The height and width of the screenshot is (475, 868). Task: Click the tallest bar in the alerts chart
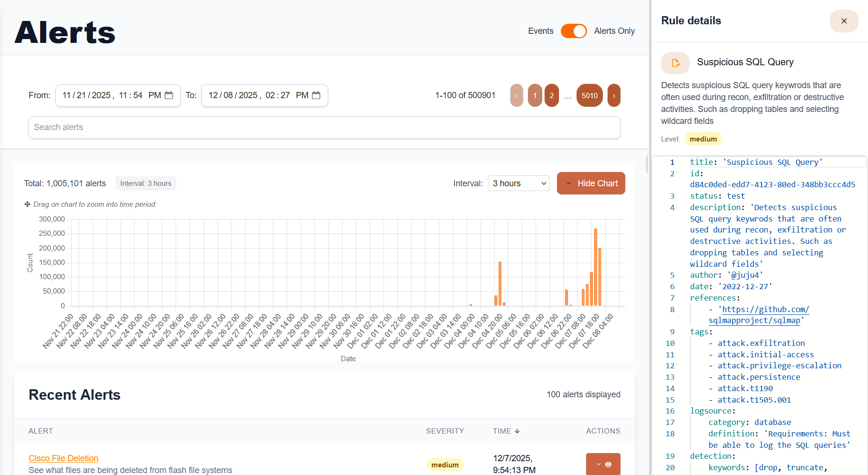click(x=596, y=267)
